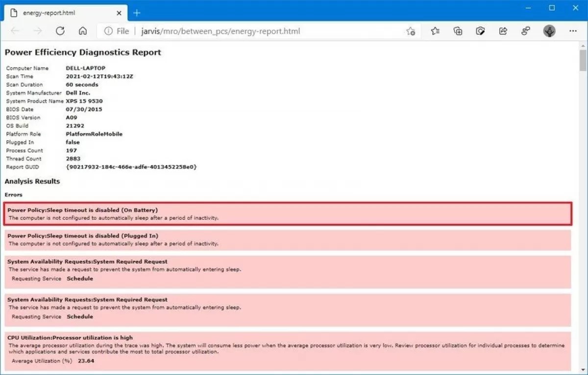Open the Favorites list icon

[x=435, y=31]
